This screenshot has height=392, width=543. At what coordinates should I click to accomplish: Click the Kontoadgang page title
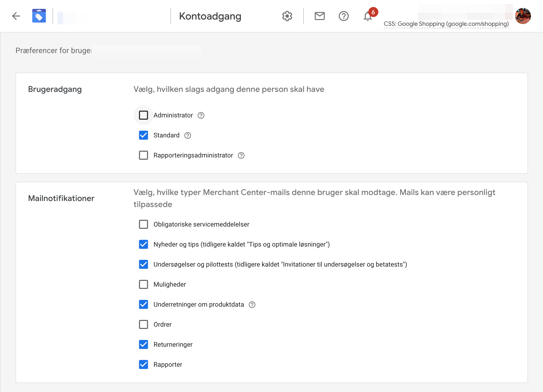[x=210, y=16]
